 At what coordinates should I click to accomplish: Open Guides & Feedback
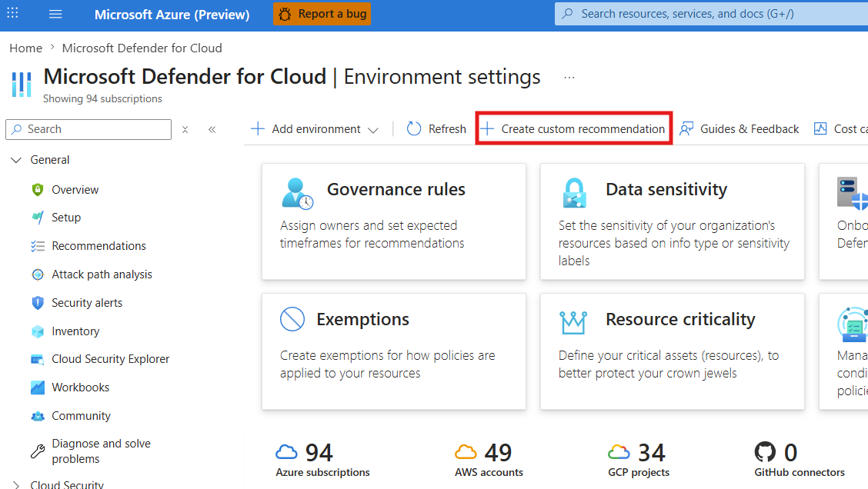pos(739,129)
